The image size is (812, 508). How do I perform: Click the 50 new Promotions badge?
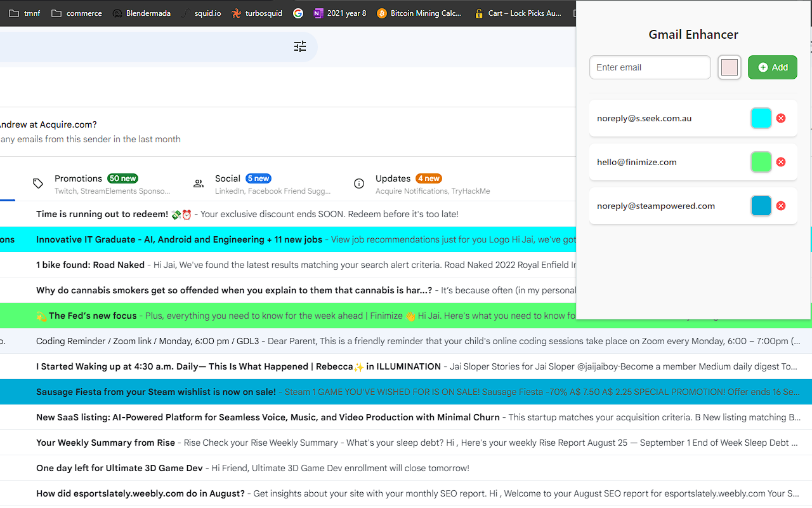pyautogui.click(x=123, y=178)
